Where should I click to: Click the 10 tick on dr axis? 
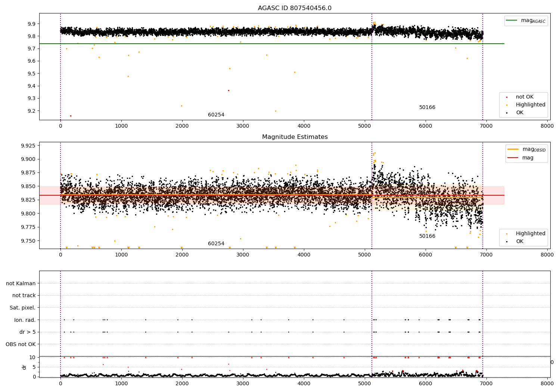coord(32,357)
